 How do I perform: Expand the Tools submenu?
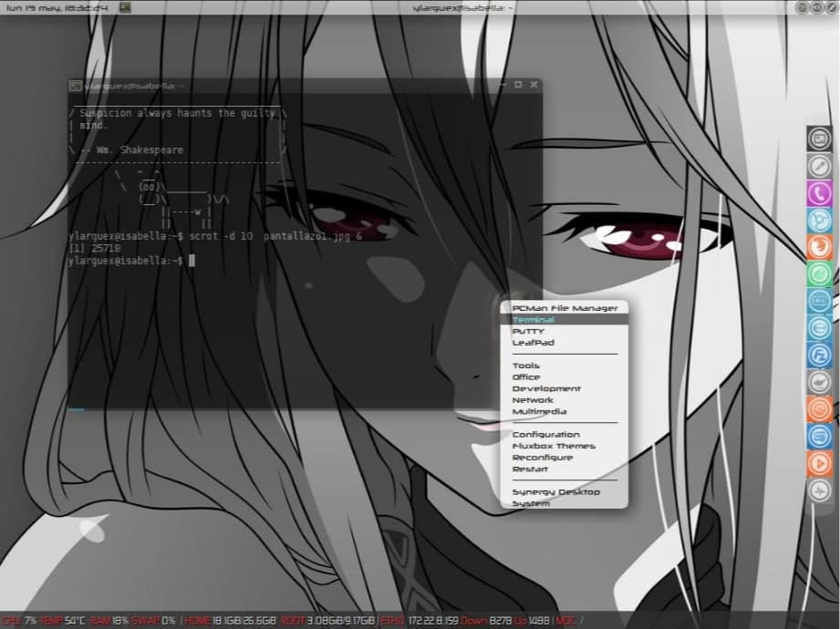(x=525, y=366)
